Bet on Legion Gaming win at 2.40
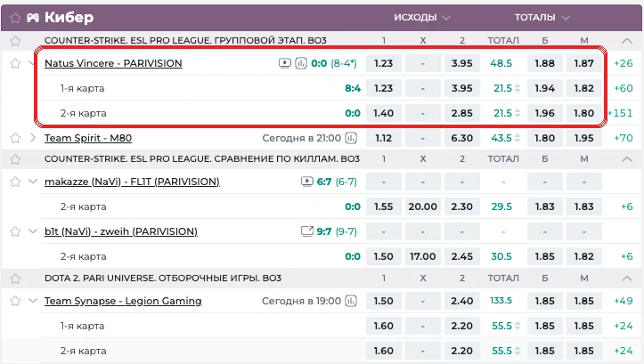Screen dimensions: 644x364 tap(461, 301)
